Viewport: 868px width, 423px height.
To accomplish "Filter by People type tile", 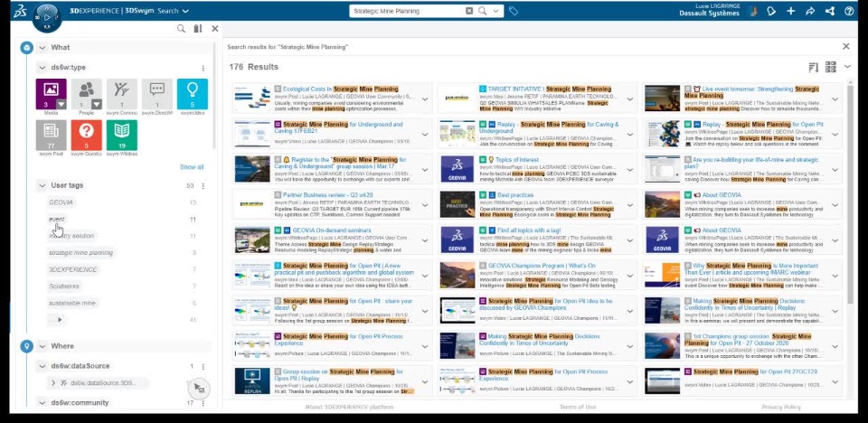I will pyautogui.click(x=87, y=94).
